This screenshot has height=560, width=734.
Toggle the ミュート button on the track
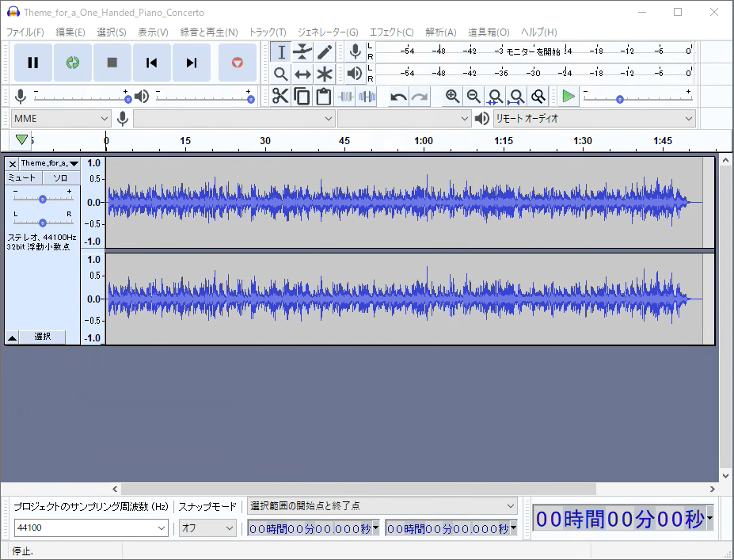coord(22,178)
